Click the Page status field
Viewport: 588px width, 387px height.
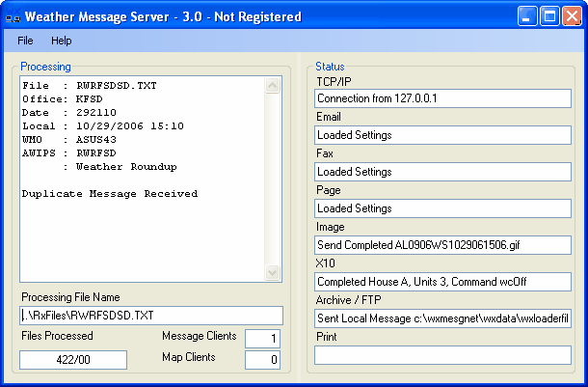[443, 208]
